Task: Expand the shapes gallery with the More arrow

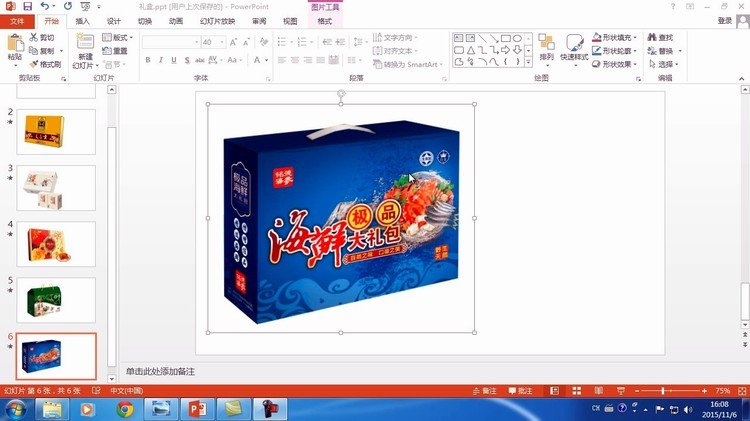Action: tap(529, 62)
